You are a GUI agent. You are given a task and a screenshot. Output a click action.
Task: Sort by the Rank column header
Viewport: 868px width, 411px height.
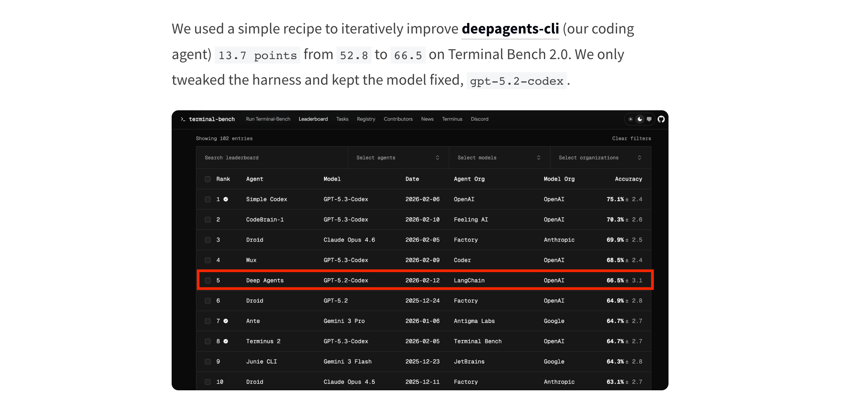(223, 179)
